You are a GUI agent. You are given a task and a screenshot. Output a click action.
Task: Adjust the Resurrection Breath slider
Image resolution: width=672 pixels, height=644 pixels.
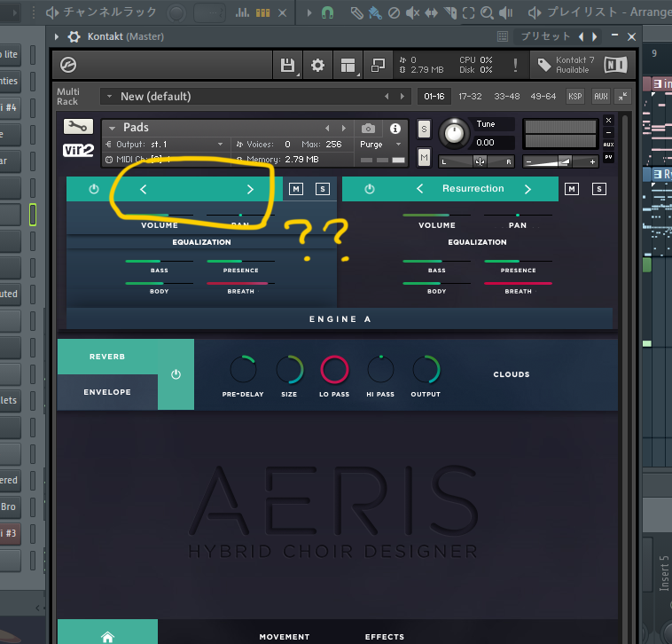[518, 283]
